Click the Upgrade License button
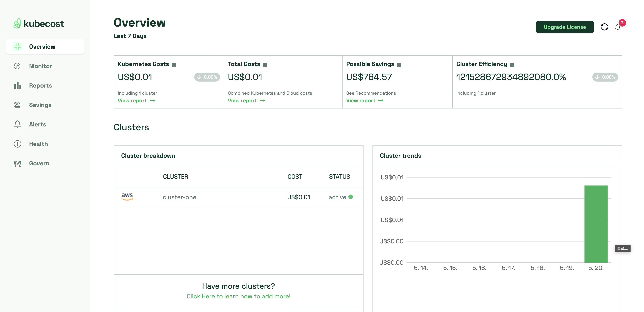The image size is (644, 312). (565, 27)
